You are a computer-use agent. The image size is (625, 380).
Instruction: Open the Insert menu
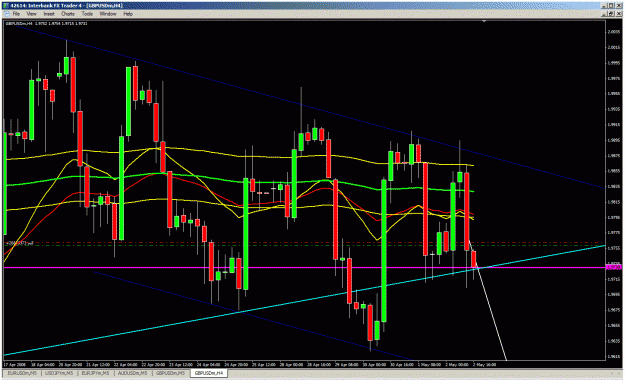[49, 14]
